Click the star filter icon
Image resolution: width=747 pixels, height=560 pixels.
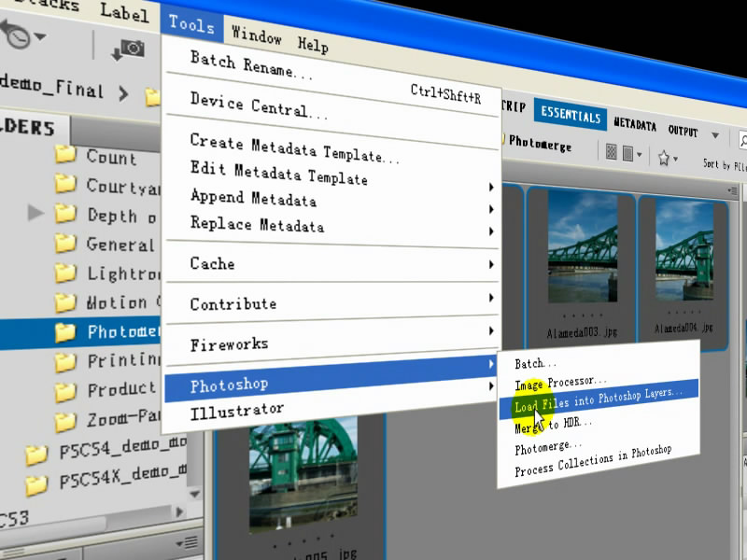tap(663, 158)
